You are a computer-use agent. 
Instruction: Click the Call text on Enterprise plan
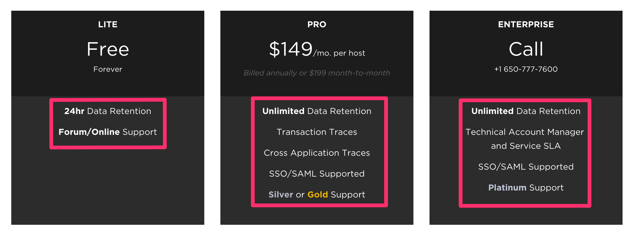coord(526,49)
